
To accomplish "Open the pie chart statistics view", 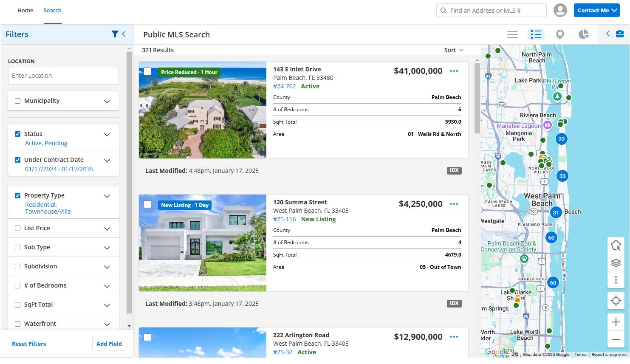I will click(x=584, y=34).
